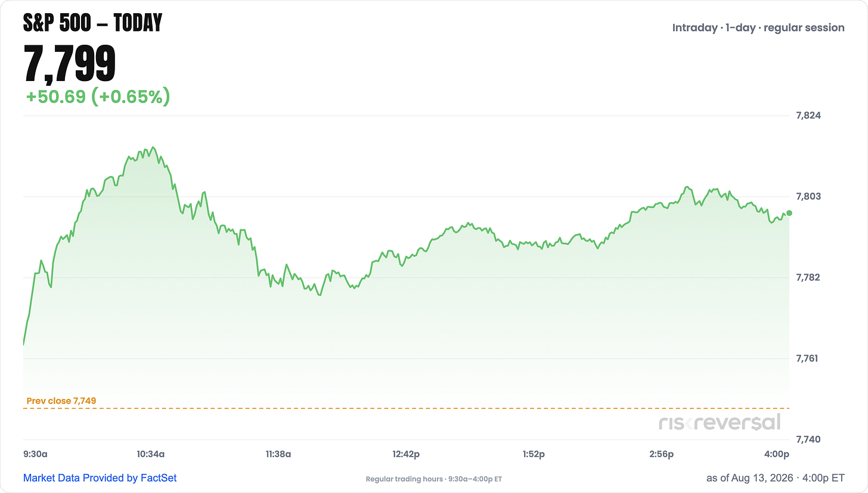Click the 12:42p time axis label
The height and width of the screenshot is (493, 868).
[406, 454]
